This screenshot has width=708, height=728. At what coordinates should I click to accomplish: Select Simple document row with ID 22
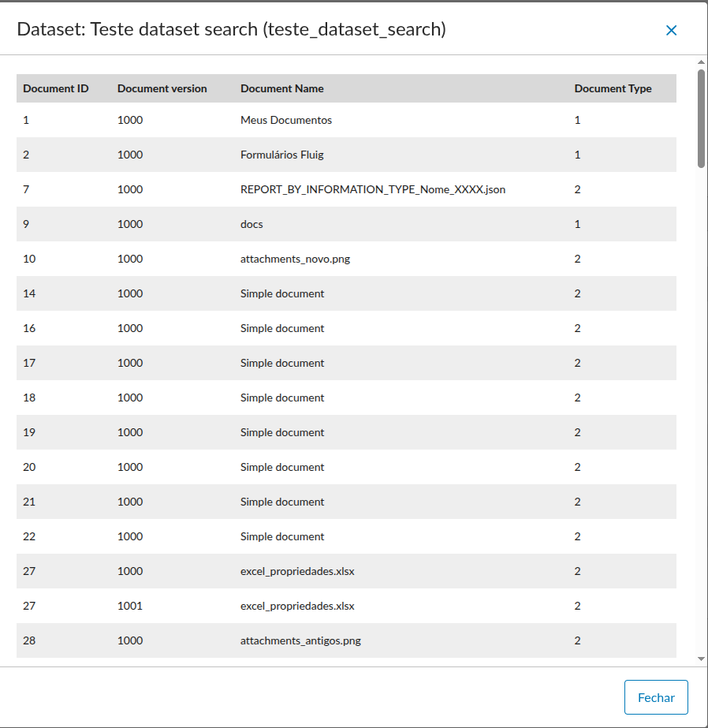click(282, 536)
